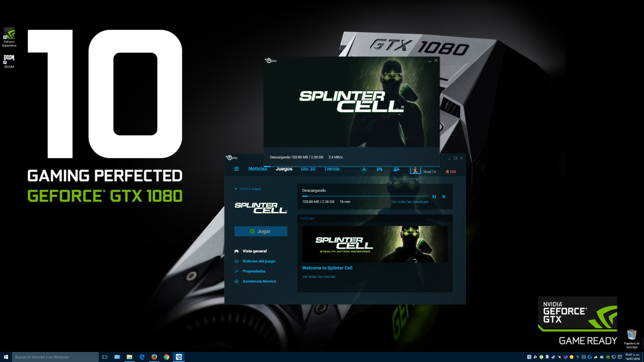This screenshot has height=362, width=644.
Task: Switch to the Noticias tab
Action: 258,169
